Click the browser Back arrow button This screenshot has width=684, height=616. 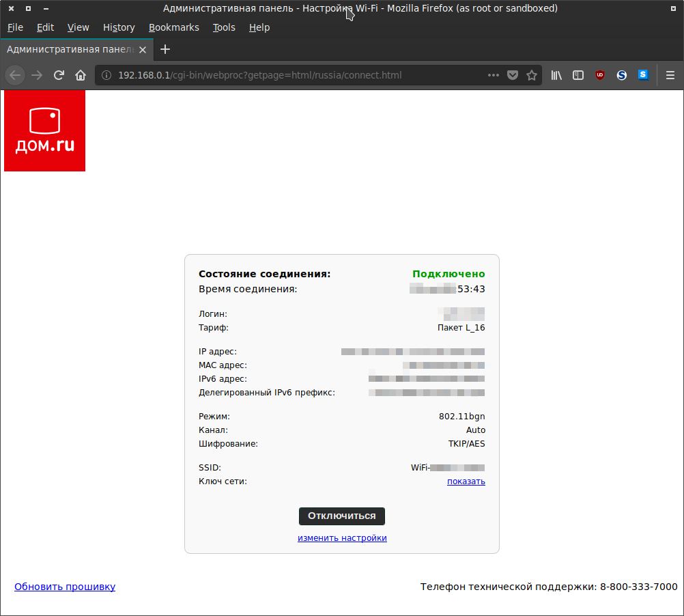[16, 75]
